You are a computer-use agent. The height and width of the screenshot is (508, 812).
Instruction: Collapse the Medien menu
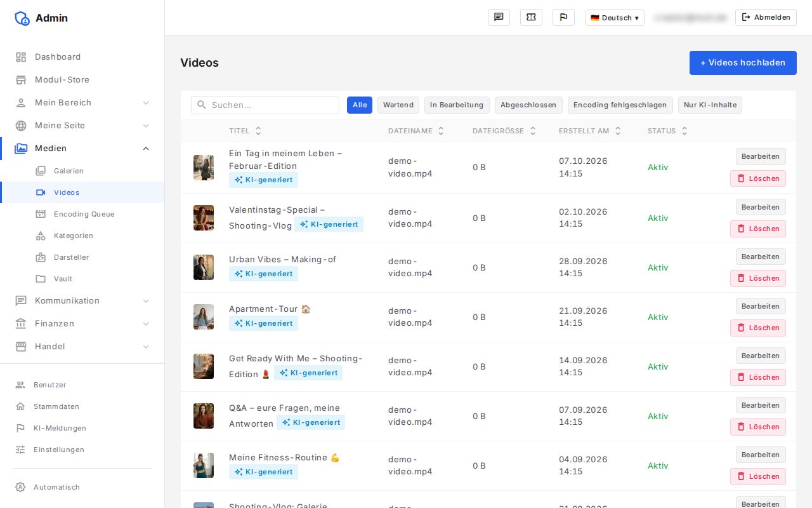pos(82,149)
